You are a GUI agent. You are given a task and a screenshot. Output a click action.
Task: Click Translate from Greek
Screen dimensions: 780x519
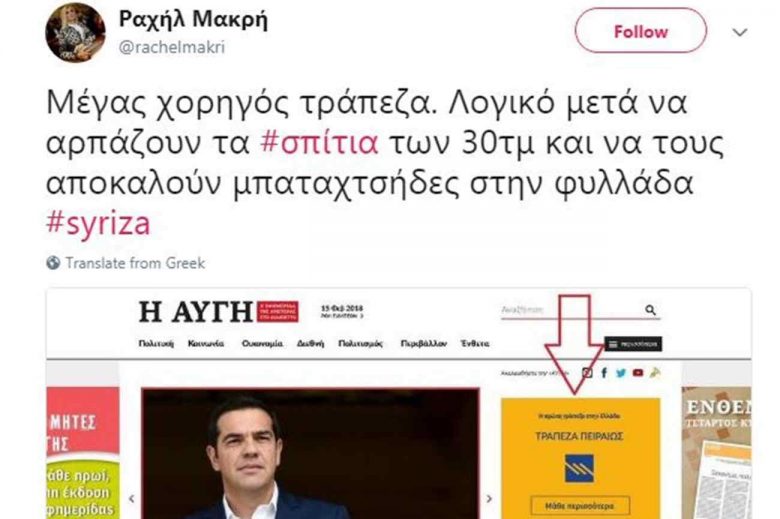135,263
